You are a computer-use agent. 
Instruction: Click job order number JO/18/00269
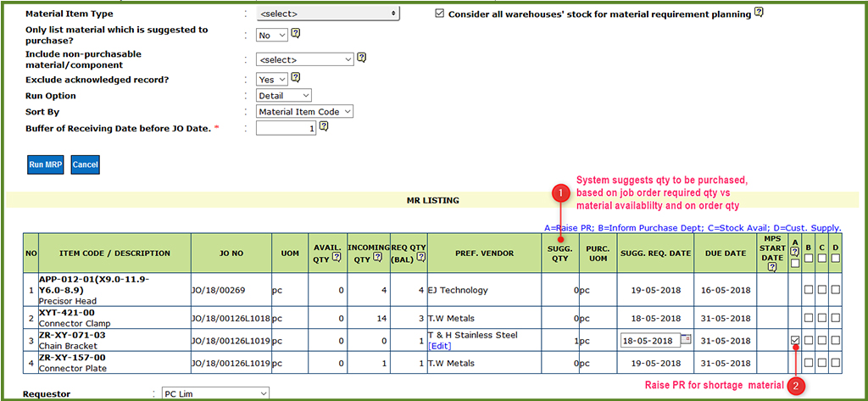(x=218, y=290)
